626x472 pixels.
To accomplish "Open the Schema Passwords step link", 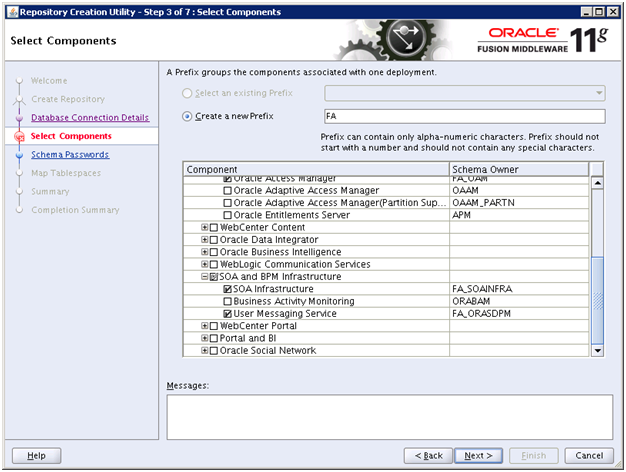I will click(70, 155).
